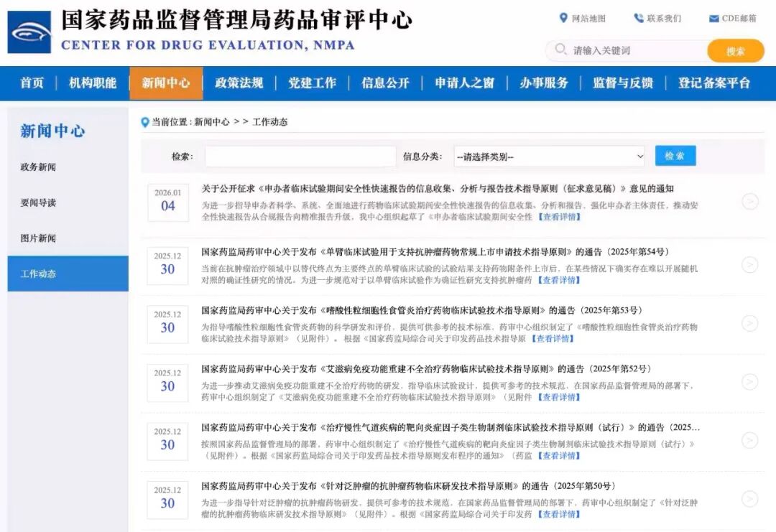Open the 网站地图 site map link
The height and width of the screenshot is (532, 776).
(x=588, y=18)
